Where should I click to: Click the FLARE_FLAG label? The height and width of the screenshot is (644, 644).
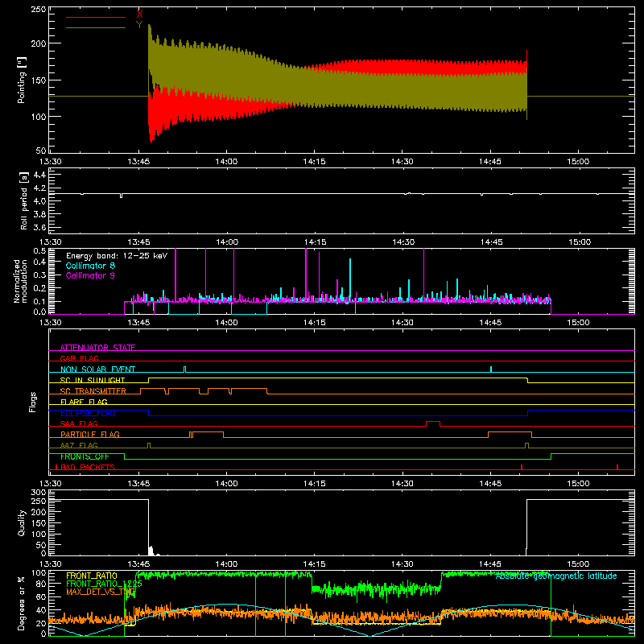point(84,402)
